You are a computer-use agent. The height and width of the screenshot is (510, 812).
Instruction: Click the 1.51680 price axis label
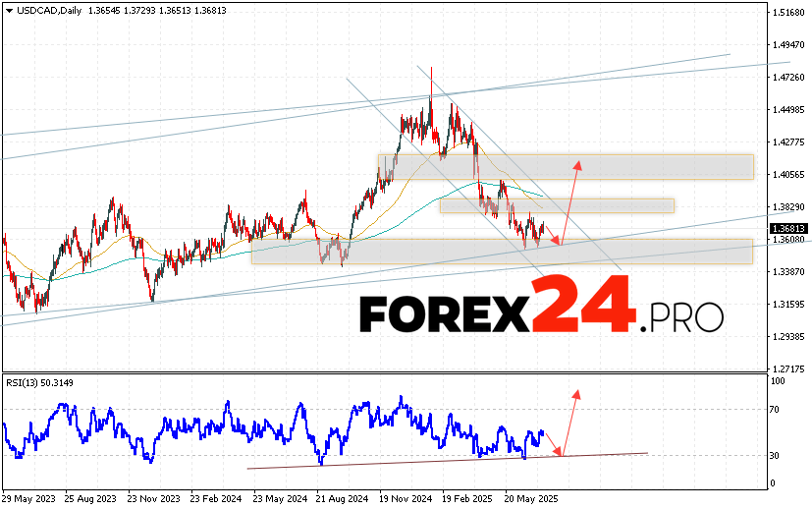789,13
